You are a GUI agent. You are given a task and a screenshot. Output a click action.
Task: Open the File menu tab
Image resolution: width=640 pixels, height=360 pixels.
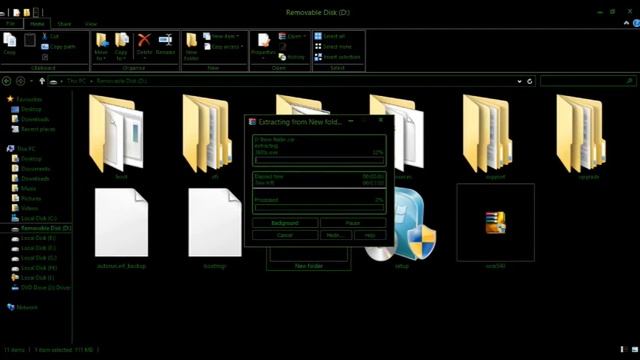click(x=11, y=24)
